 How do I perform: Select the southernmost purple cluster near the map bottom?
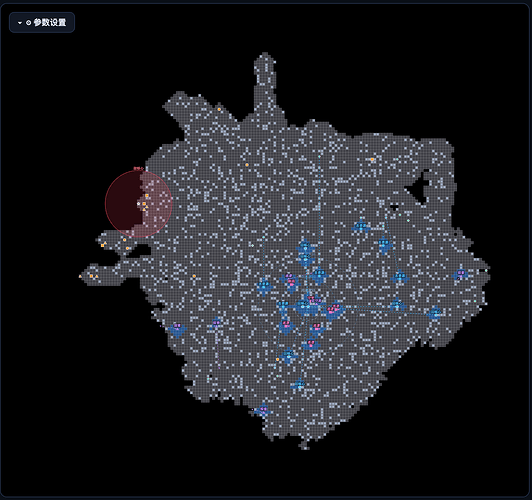coord(263,410)
